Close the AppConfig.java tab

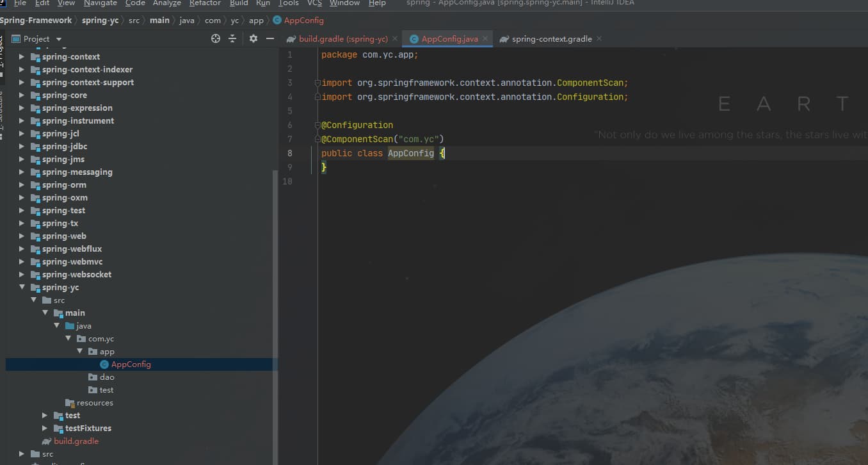coord(485,39)
